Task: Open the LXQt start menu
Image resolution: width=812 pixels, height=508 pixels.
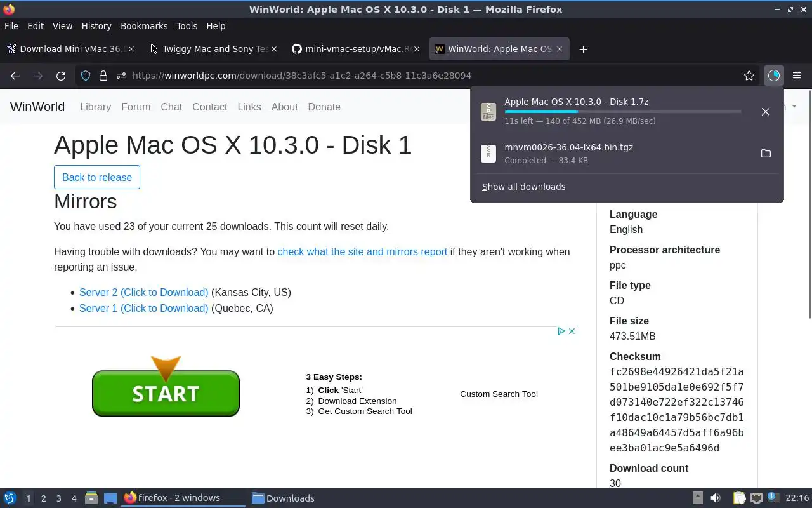Action: click(10, 498)
